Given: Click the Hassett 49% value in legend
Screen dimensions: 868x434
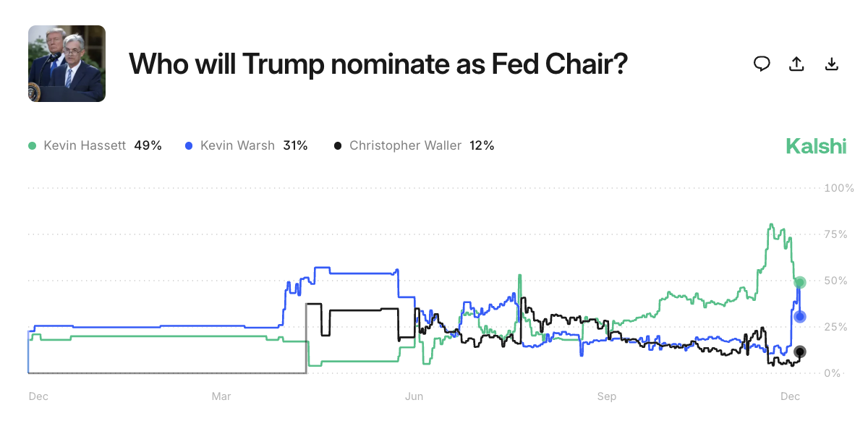Looking at the screenshot, I should [x=148, y=145].
